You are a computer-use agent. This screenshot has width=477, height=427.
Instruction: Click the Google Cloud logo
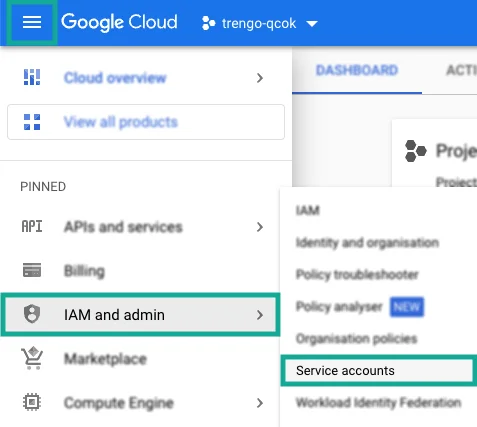(119, 23)
